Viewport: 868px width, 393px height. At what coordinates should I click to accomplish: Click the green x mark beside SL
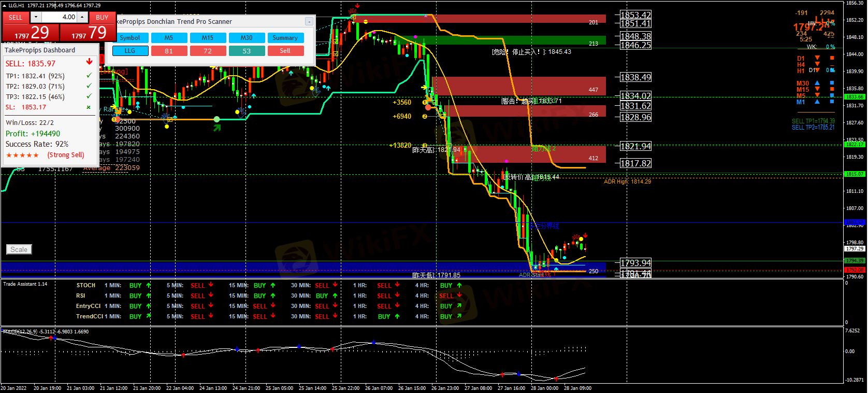tap(89, 107)
